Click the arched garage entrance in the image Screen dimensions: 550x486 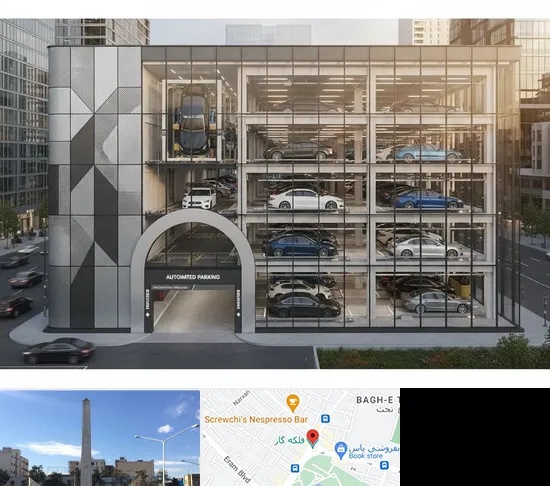click(193, 272)
